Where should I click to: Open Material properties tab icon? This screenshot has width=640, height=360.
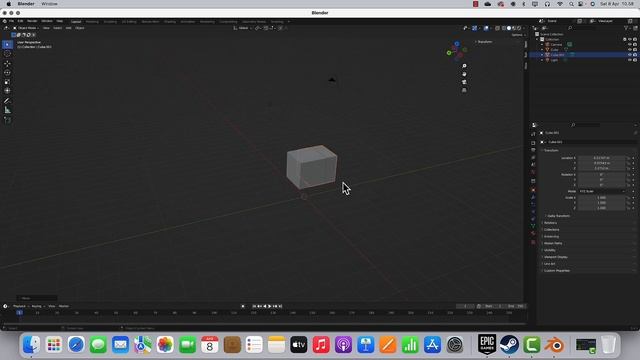pos(533,233)
